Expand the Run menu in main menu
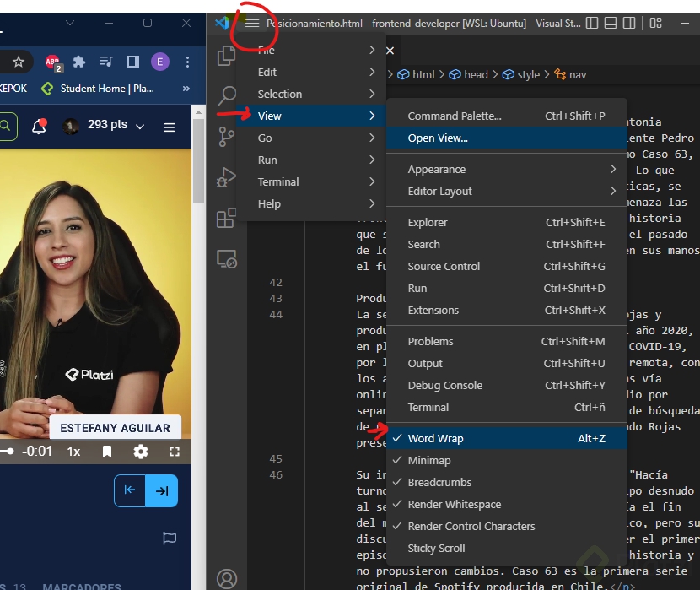The width and height of the screenshot is (700, 590). [311, 160]
